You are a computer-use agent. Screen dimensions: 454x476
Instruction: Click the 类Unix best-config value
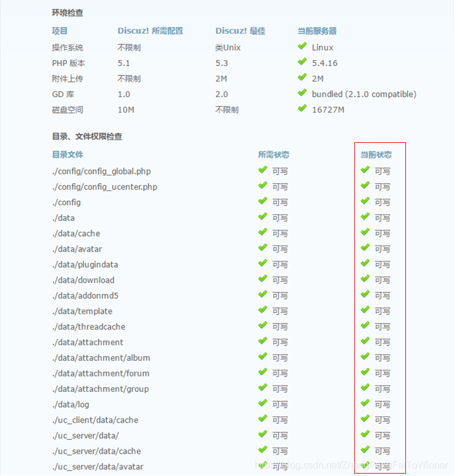pyautogui.click(x=228, y=47)
